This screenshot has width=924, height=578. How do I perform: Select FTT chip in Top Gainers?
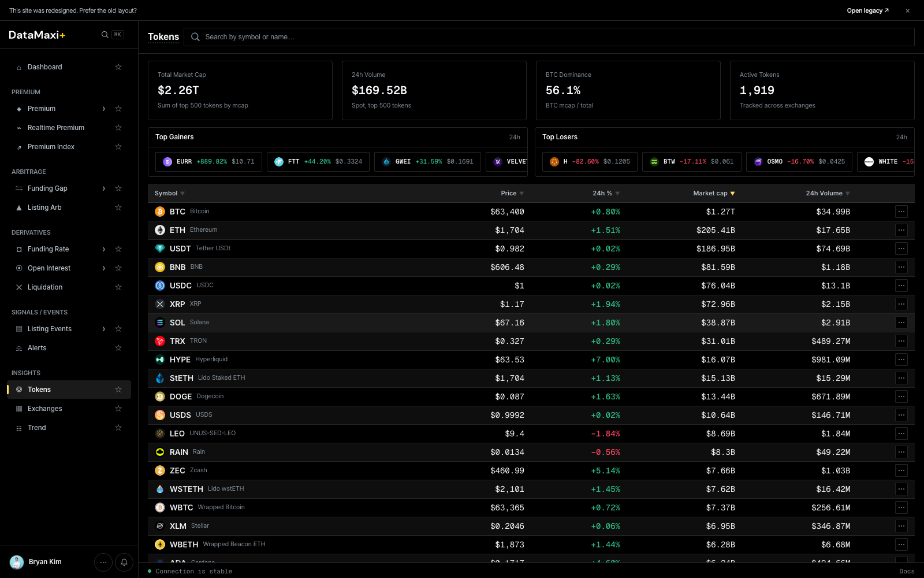[318, 162]
